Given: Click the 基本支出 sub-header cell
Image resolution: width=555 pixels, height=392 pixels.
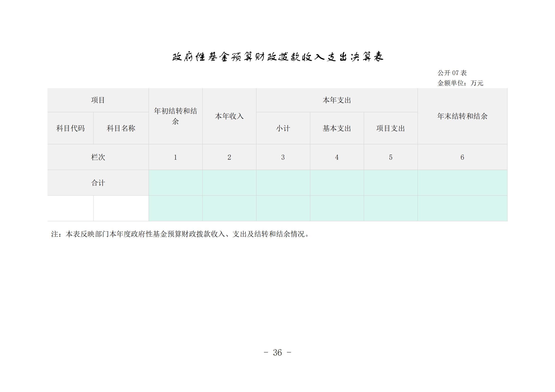Looking at the screenshot, I should pyautogui.click(x=337, y=128).
